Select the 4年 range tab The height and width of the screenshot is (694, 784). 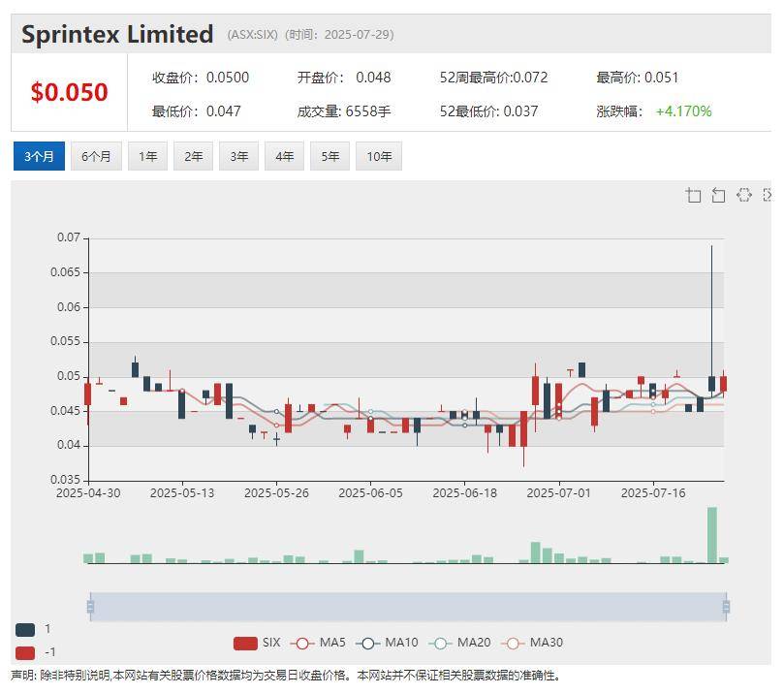point(285,156)
